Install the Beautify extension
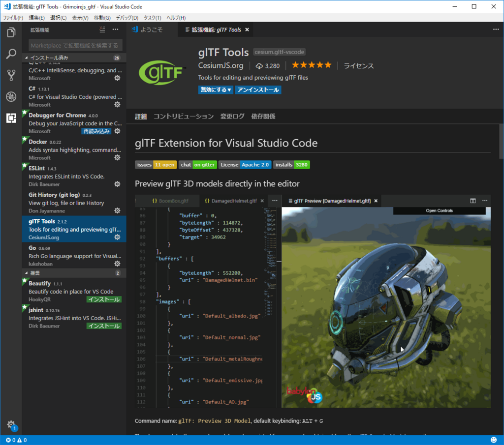The height and width of the screenshot is (445, 504). pos(104,299)
